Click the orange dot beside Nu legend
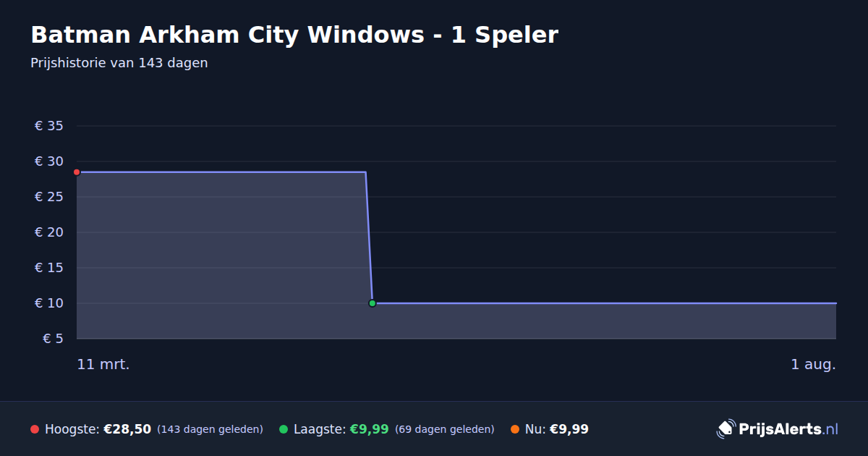The width and height of the screenshot is (868, 456). click(x=515, y=429)
